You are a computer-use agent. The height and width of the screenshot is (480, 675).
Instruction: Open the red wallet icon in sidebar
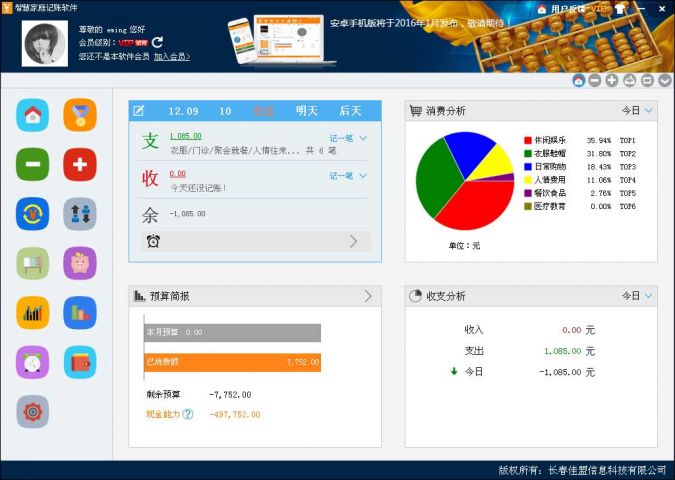point(80,361)
